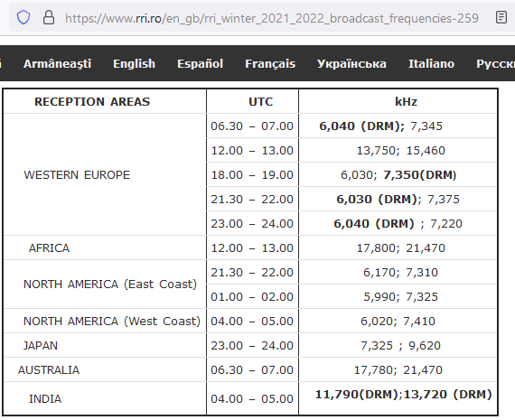Image resolution: width=515 pixels, height=420 pixels.
Task: Click the UTC column header
Action: (x=253, y=101)
